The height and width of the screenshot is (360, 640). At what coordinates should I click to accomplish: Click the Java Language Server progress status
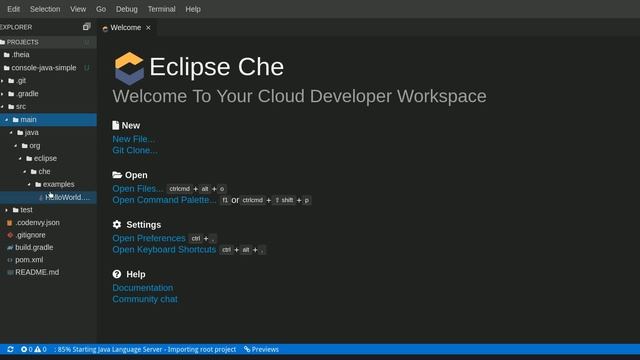[x=145, y=349]
